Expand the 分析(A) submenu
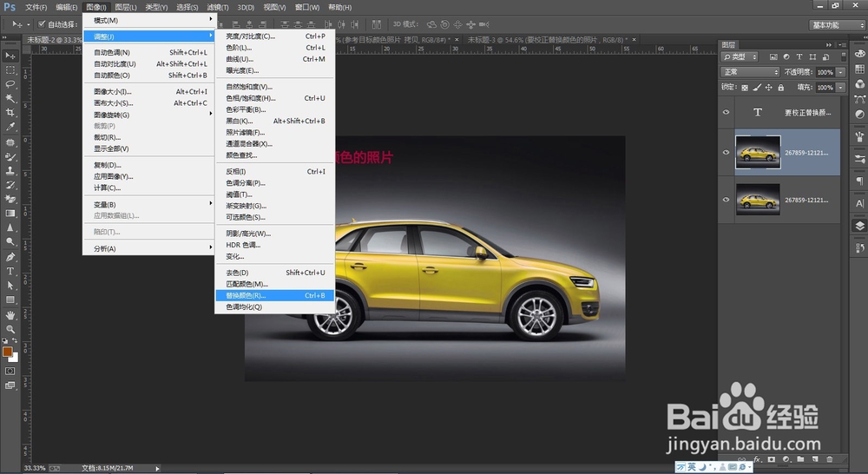The width and height of the screenshot is (868, 474). [x=148, y=248]
